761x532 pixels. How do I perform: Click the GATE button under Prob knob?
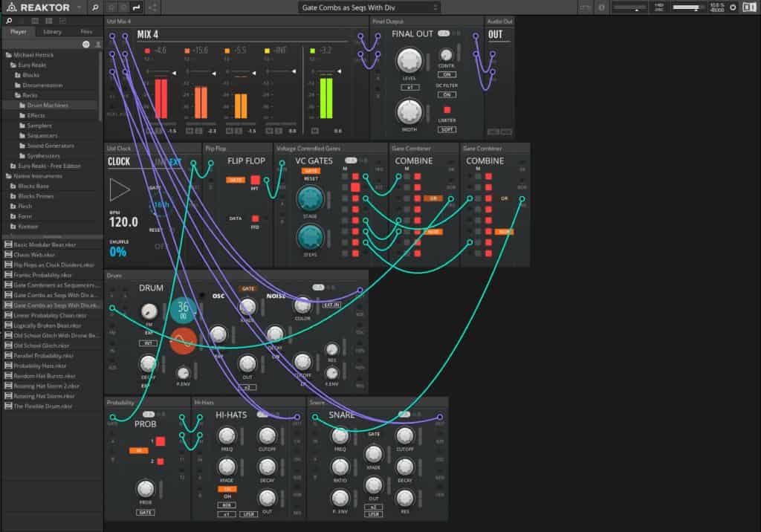(x=145, y=512)
